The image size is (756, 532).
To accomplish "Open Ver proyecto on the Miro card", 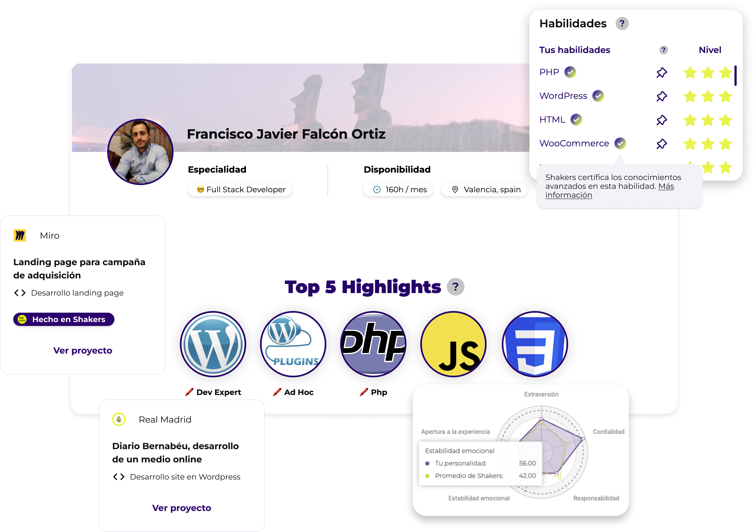I will 83,351.
